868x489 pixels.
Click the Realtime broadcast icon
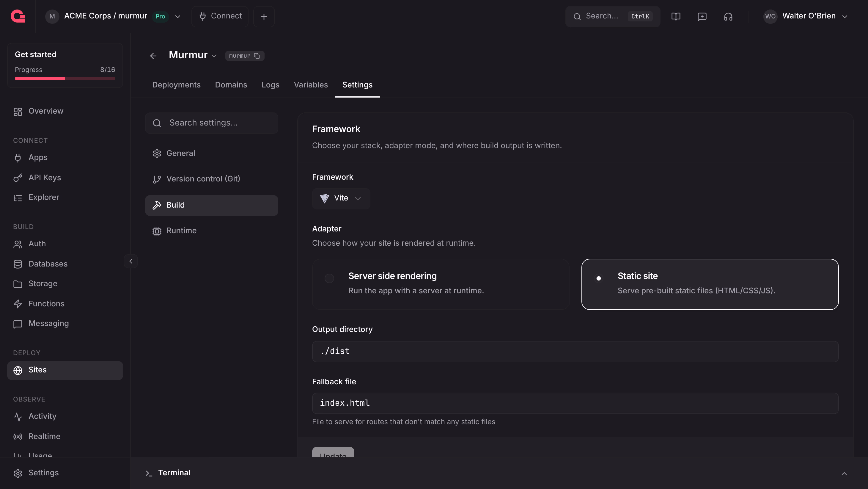(x=18, y=436)
